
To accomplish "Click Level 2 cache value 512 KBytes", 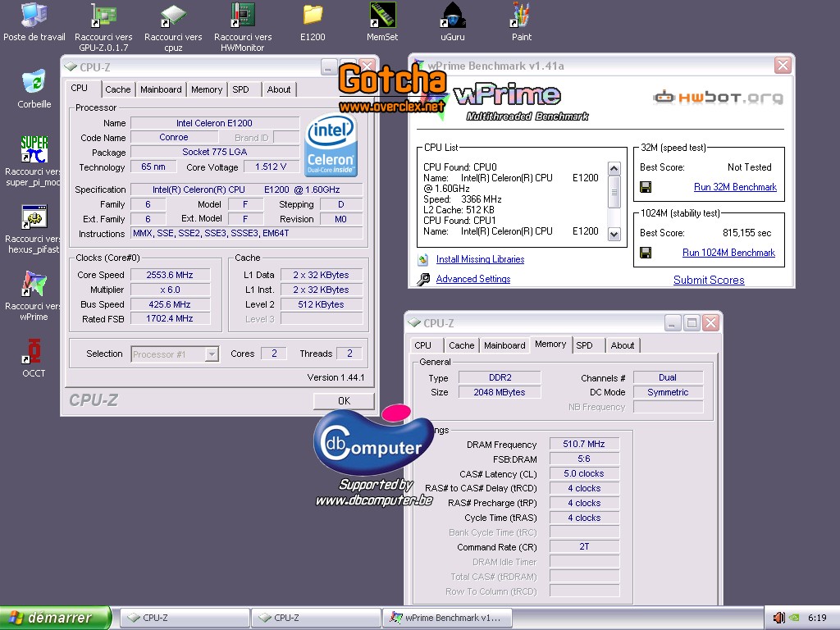I will (321, 304).
